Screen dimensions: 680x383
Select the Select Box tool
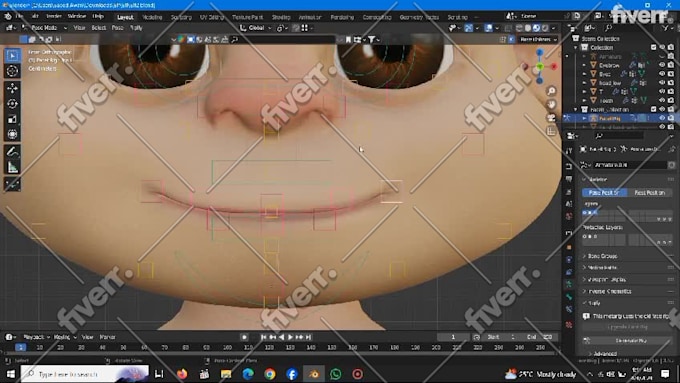(x=13, y=56)
